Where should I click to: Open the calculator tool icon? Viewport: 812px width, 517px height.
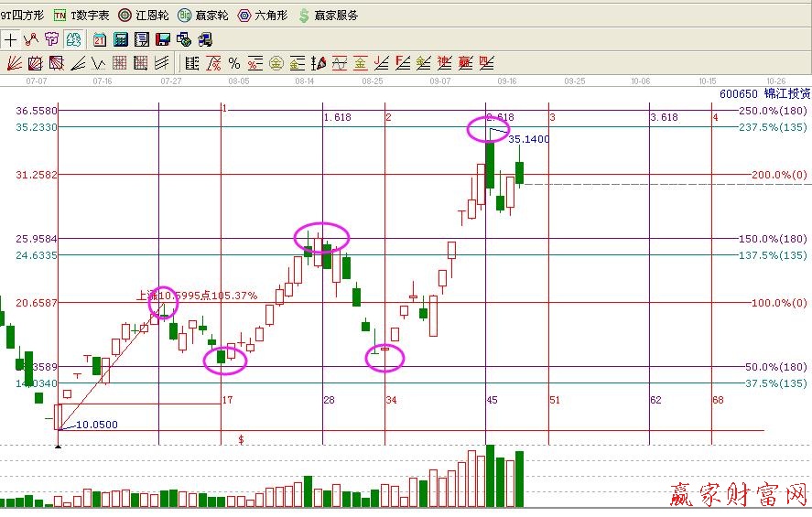[121, 39]
